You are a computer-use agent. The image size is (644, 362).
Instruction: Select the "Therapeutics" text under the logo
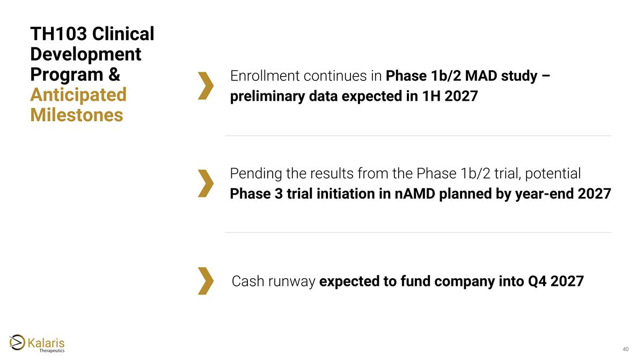[x=53, y=350]
